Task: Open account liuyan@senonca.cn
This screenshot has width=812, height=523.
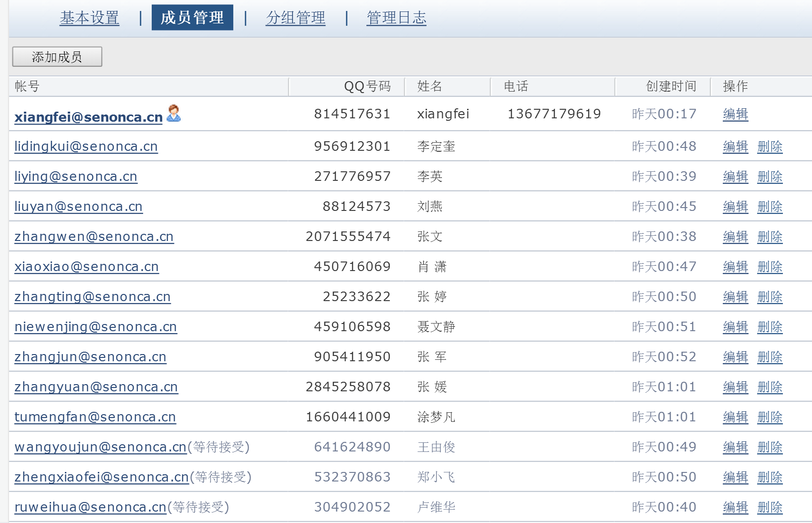Action: point(78,207)
